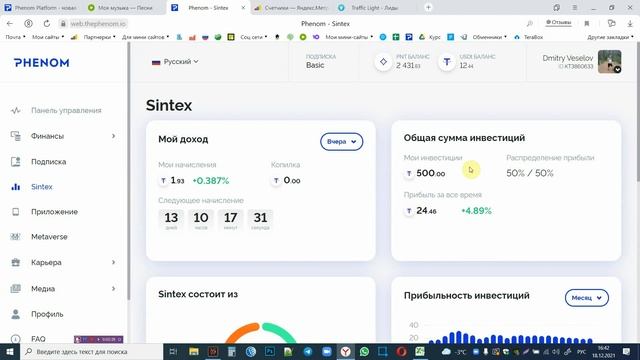Open the Metaverse menu item
Screen dimensions: 640x360
tap(49, 237)
